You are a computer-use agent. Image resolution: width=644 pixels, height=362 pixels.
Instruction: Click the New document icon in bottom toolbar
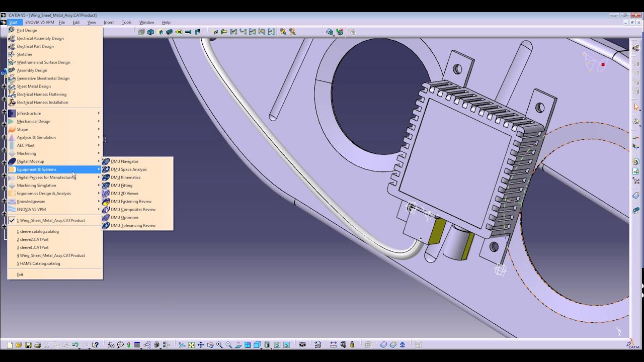pos(10,345)
